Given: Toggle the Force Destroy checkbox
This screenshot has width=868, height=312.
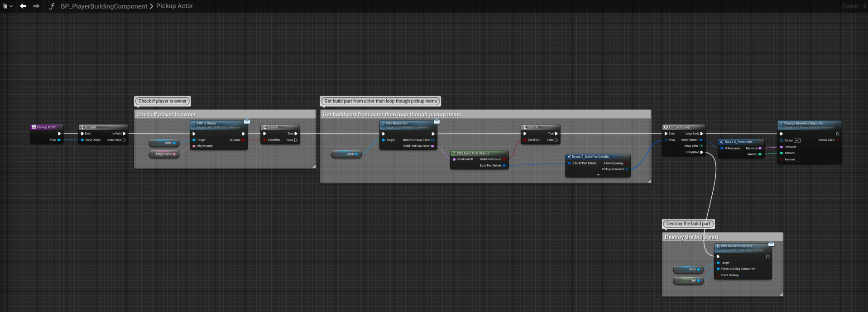Looking at the screenshot, I should pyautogui.click(x=741, y=275).
